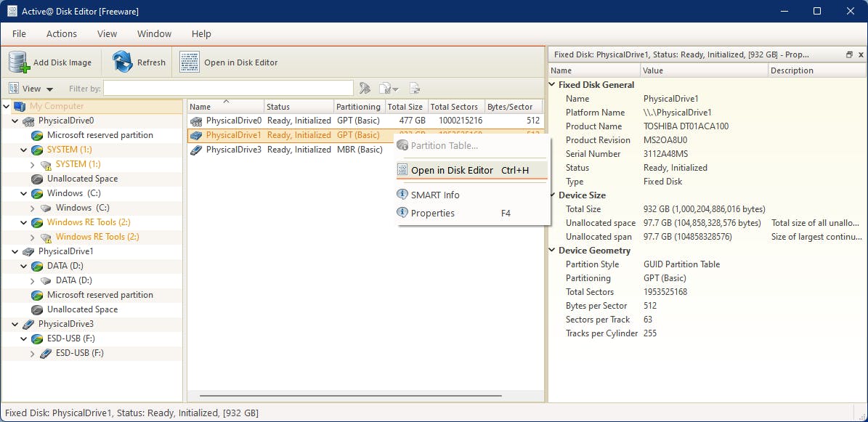The image size is (868, 422).
Task: Collapse the Device Geometry section
Action: point(551,250)
